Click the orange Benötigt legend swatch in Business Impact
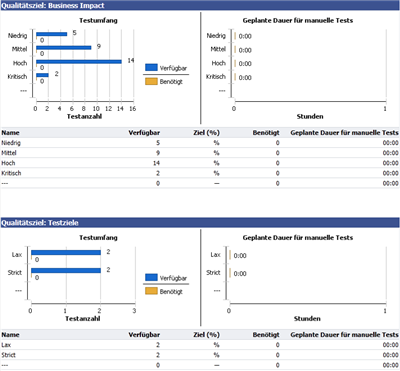 pyautogui.click(x=151, y=81)
